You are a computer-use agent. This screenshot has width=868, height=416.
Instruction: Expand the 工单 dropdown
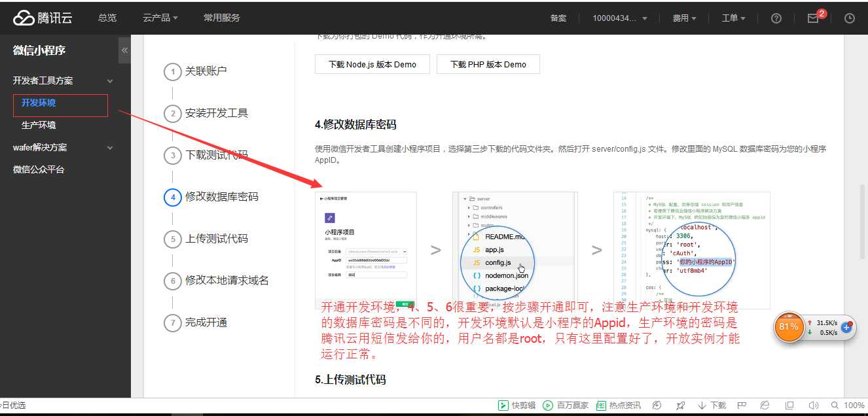click(x=733, y=18)
